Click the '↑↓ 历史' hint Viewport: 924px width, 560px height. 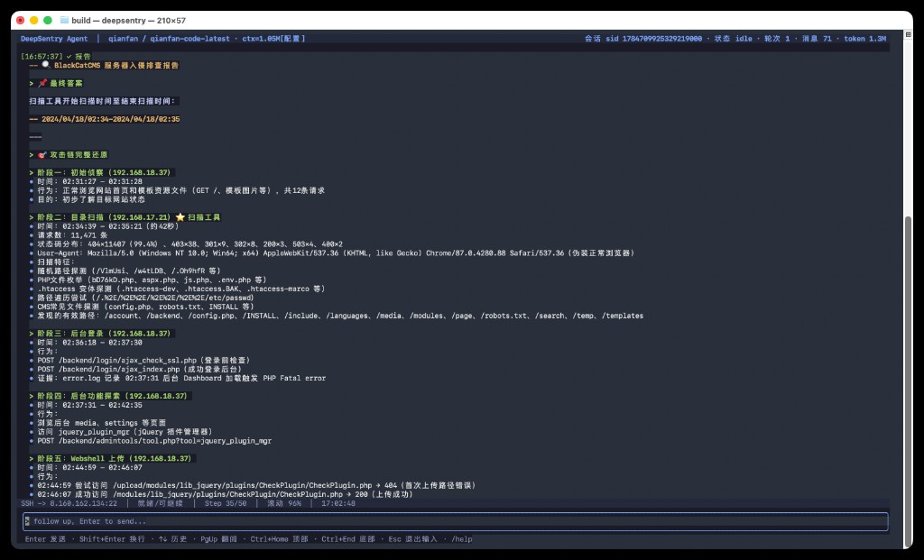[x=172, y=538]
